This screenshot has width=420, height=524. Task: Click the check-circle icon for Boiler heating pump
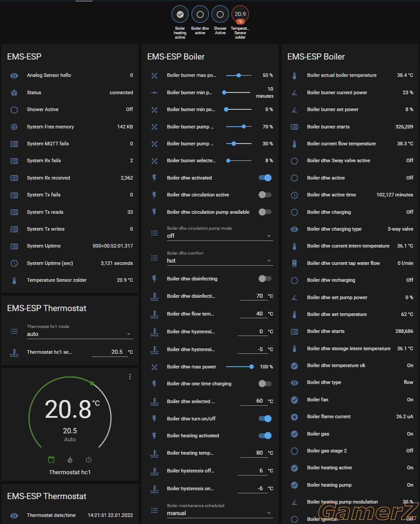point(294,485)
